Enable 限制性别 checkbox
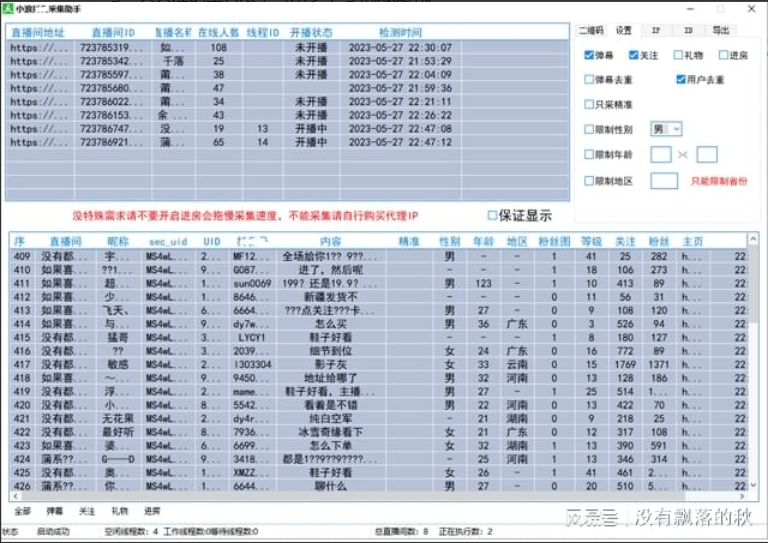 pyautogui.click(x=589, y=129)
